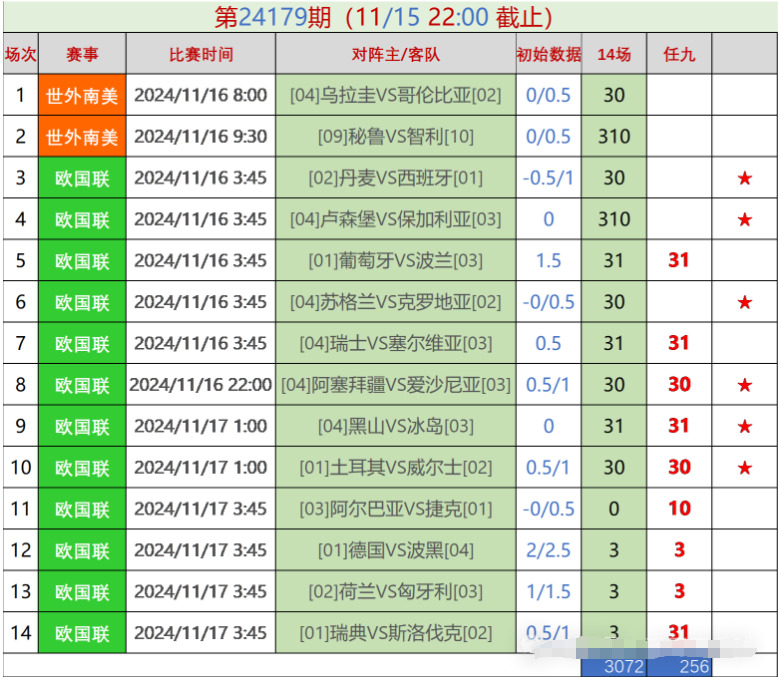Click the 对阵主/客队 column header

395,54
